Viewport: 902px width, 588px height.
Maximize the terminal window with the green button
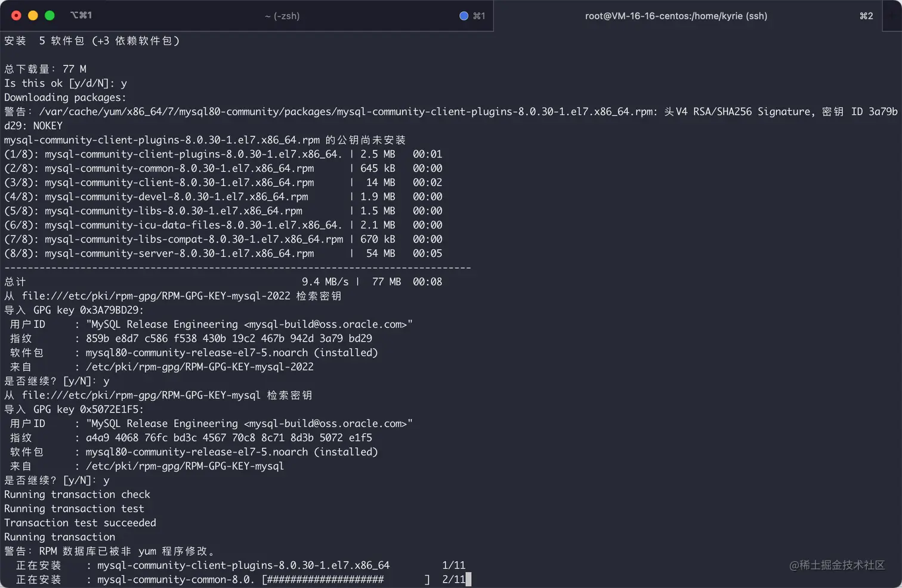point(50,16)
